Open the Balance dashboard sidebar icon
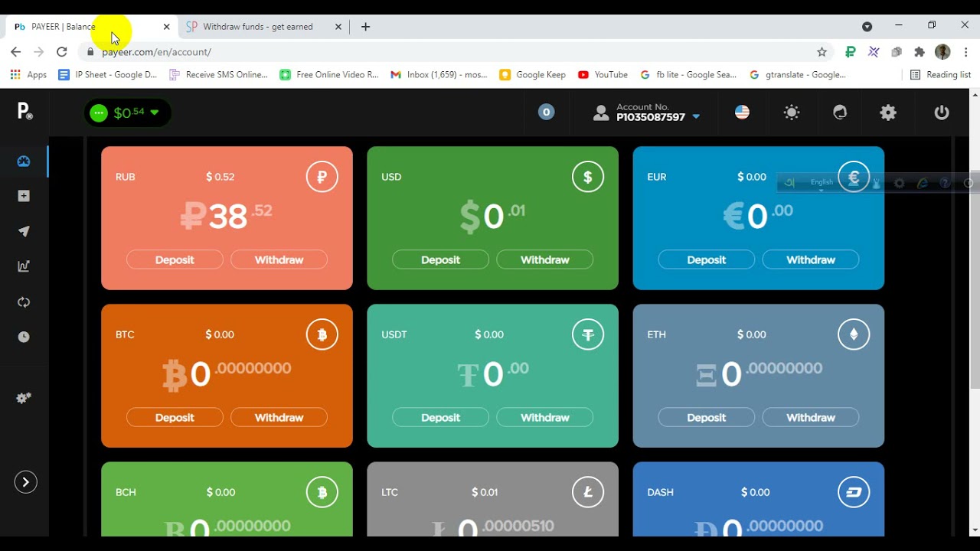980x551 pixels. [x=24, y=161]
